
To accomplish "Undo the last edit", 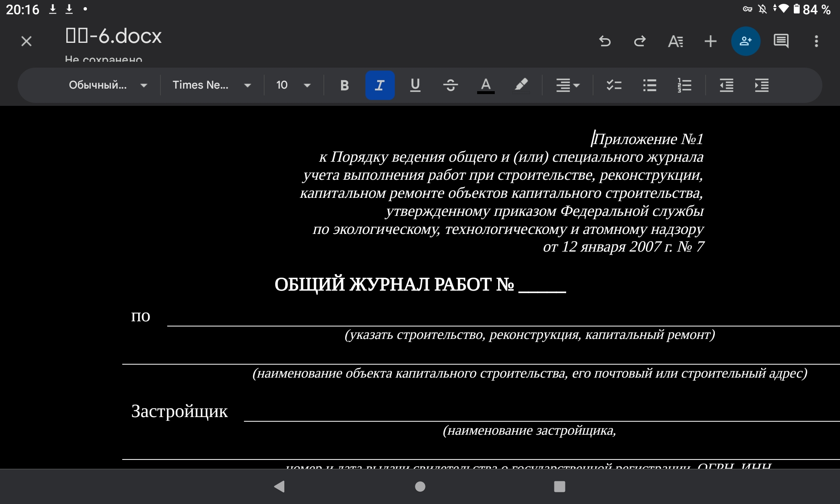I will click(605, 41).
